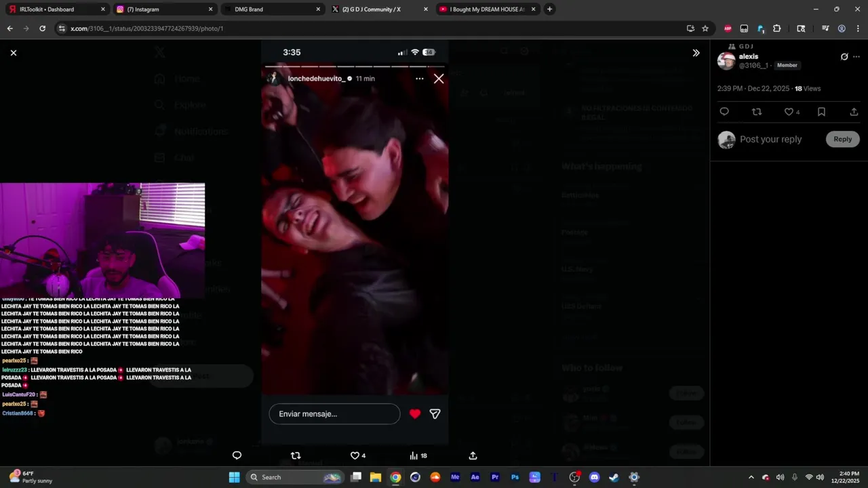Collapse the post sidebar with the double-chevron
The height and width of the screenshot is (488, 868).
tap(696, 53)
